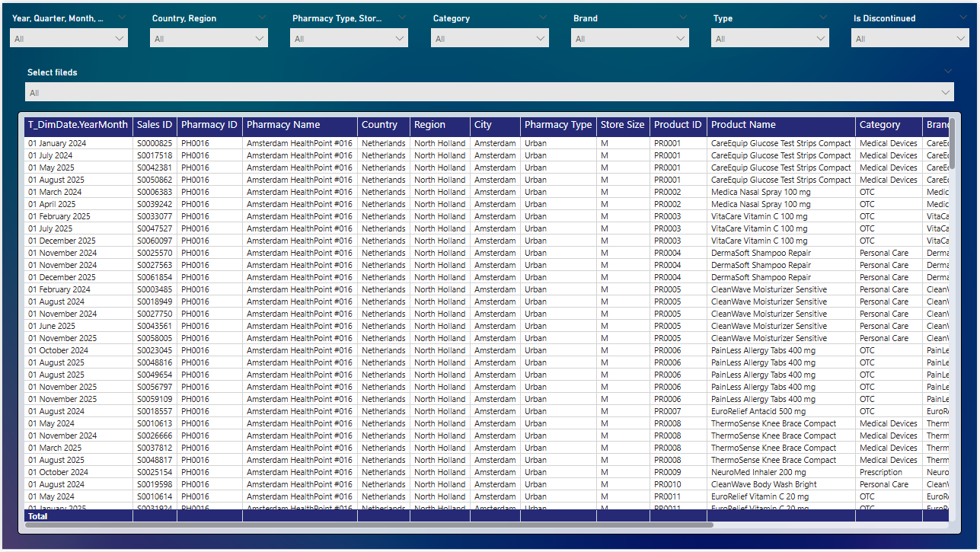Screen dimensions: 980x552
Task: Select the S0000825 sales ID cell
Action: coord(155,143)
